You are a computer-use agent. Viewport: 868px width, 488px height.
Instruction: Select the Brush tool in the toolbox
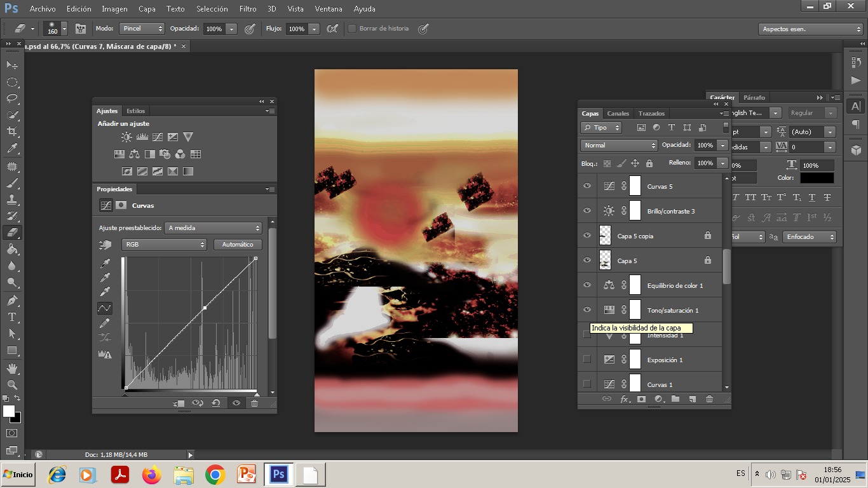click(x=12, y=183)
